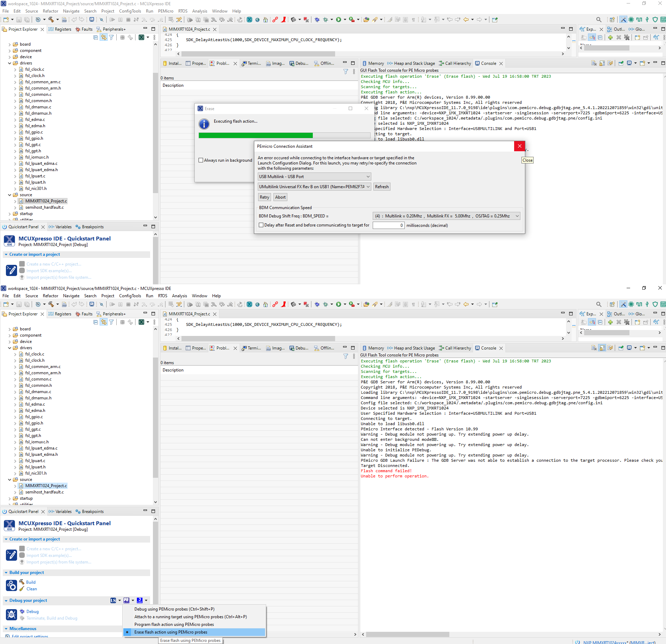
Task: Open a terminal with the terminal toolbar icon
Action: (91, 20)
